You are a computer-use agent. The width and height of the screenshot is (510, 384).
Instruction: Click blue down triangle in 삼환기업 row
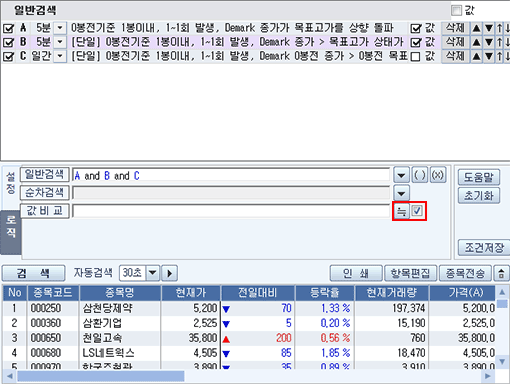click(226, 324)
